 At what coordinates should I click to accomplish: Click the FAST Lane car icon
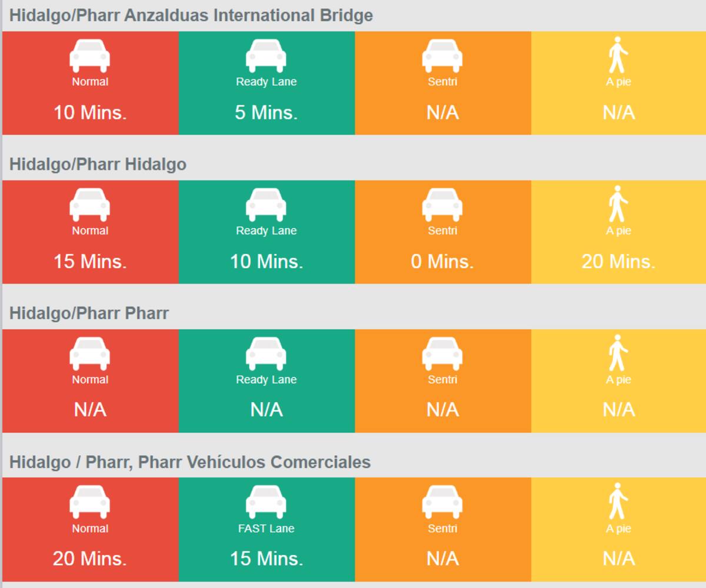pos(266,502)
